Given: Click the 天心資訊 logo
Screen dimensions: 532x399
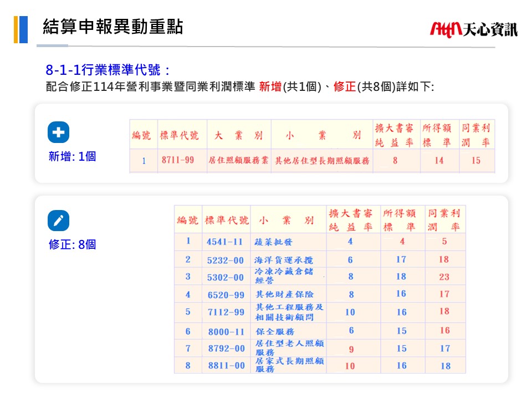Looking at the screenshot, I should point(474,29).
